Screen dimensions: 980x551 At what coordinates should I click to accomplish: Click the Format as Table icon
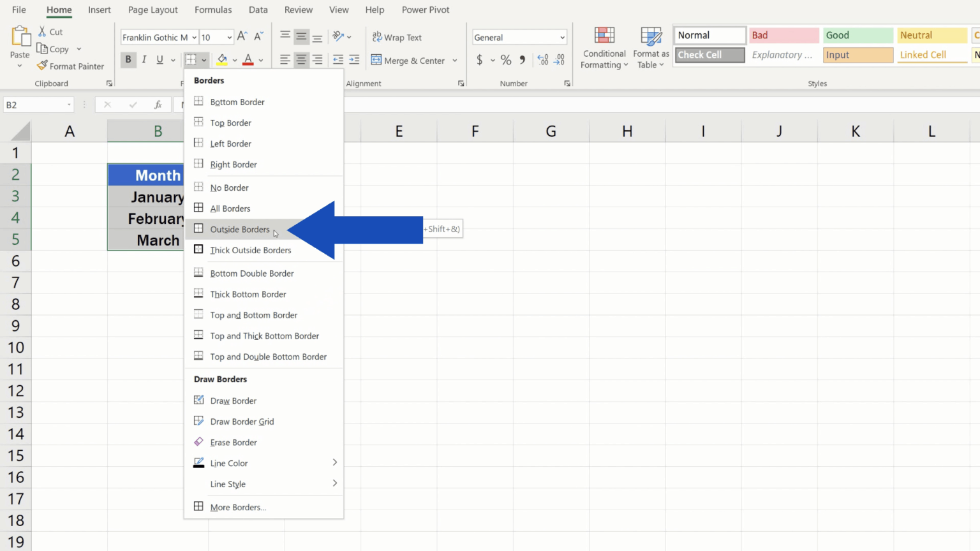650,48
